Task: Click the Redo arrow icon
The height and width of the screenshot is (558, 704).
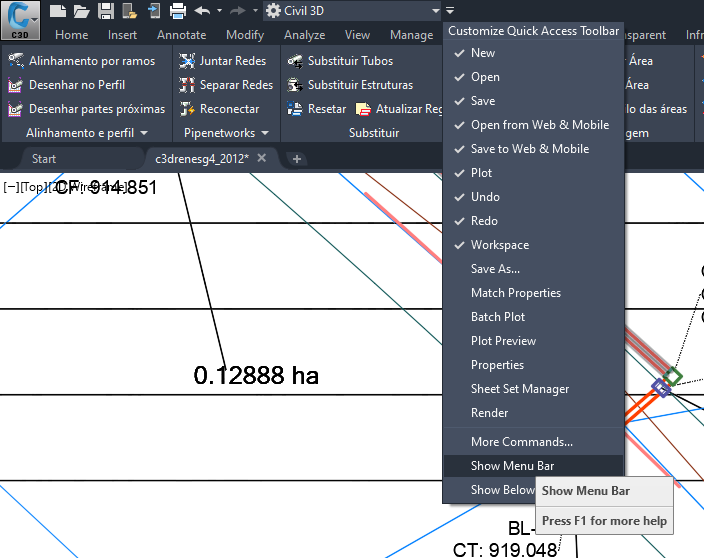Action: click(238, 11)
